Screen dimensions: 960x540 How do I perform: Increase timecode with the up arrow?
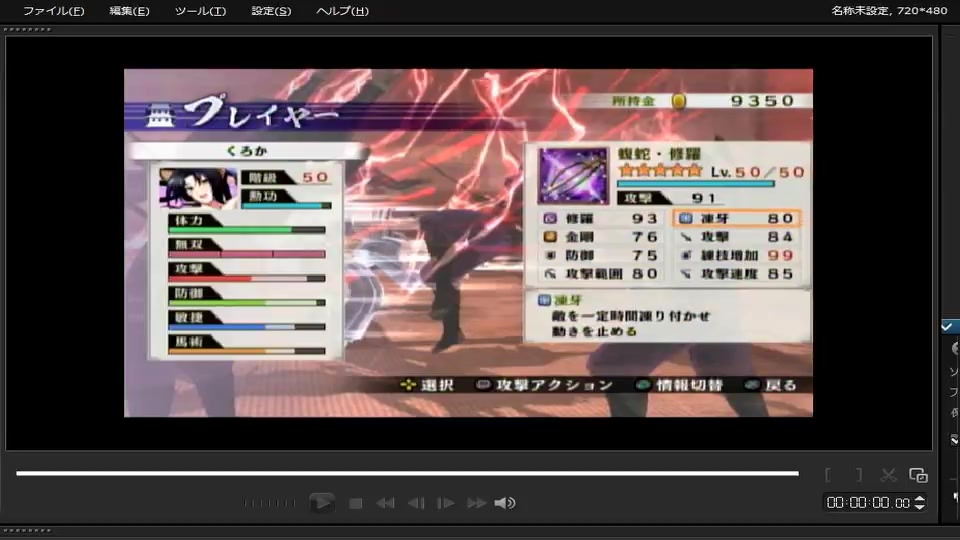(x=920, y=499)
